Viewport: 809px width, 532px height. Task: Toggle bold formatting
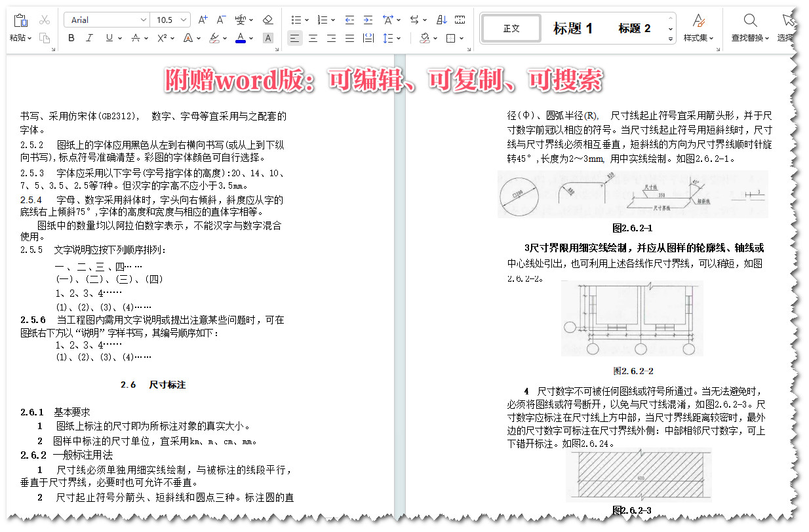(71, 38)
